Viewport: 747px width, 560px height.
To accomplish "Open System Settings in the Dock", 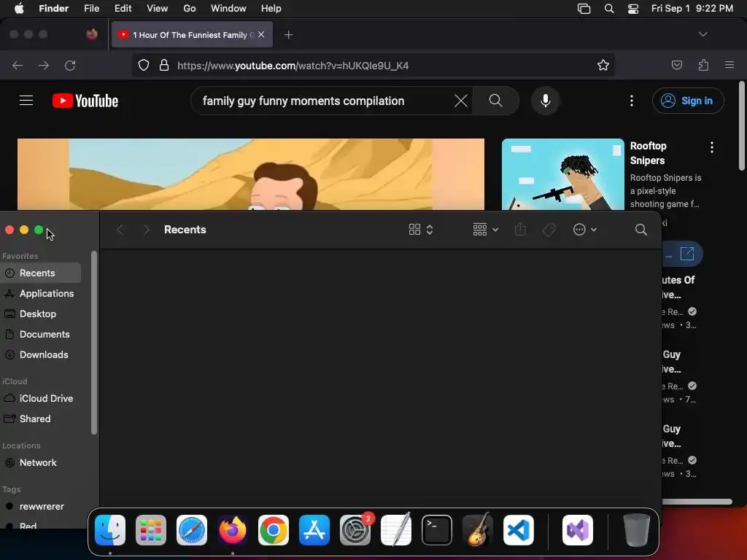I will [x=355, y=530].
